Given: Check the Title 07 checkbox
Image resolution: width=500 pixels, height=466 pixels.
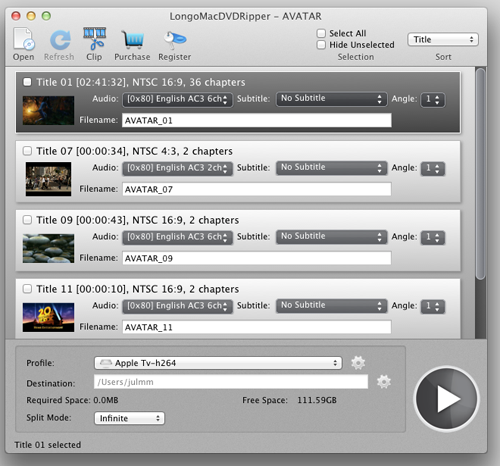Looking at the screenshot, I should pyautogui.click(x=27, y=151).
